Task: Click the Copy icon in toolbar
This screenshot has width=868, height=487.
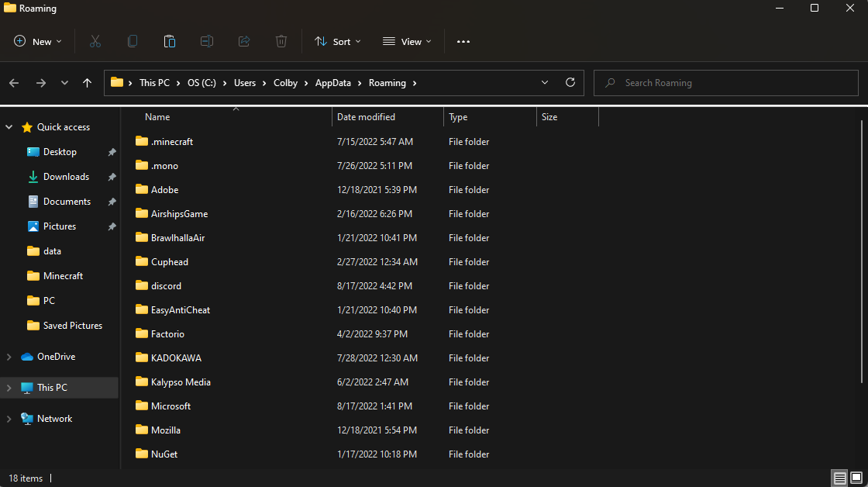Action: point(133,42)
